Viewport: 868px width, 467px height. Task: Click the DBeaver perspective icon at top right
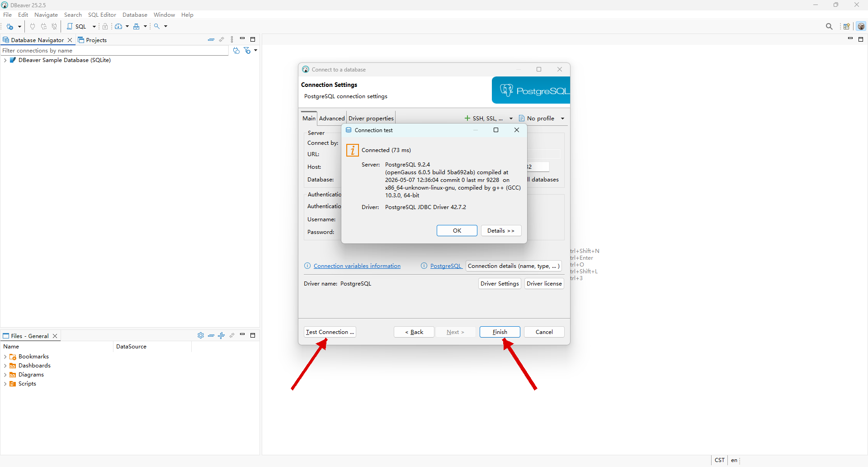coord(862,26)
